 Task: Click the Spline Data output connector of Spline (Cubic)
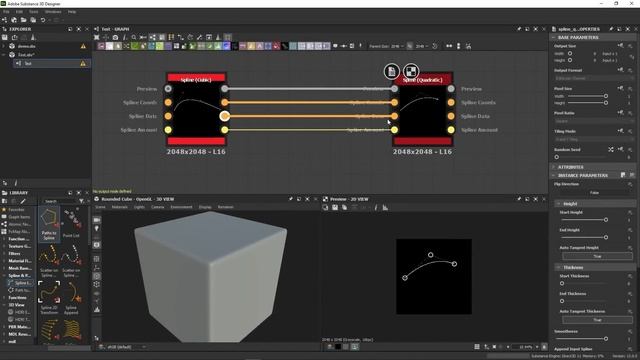(x=224, y=116)
